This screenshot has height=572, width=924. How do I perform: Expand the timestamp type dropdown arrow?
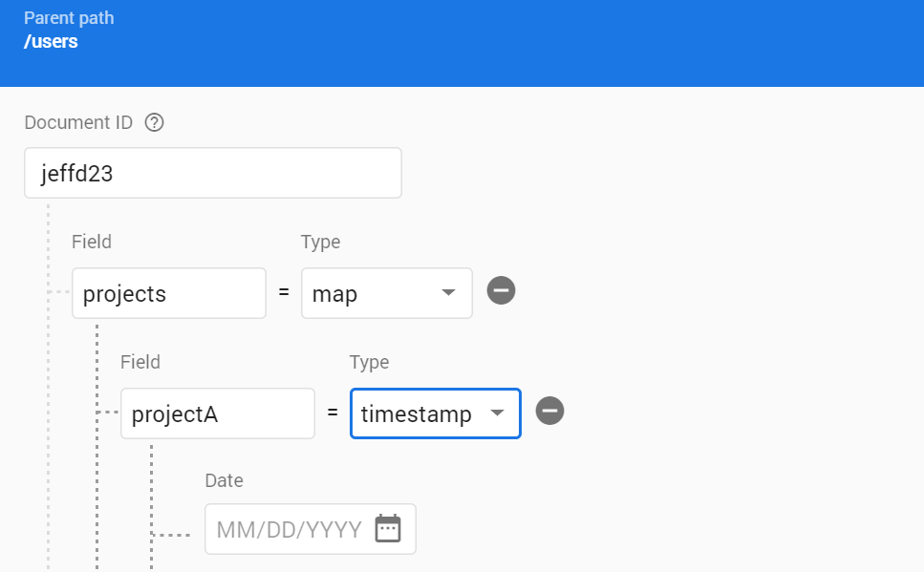(497, 413)
